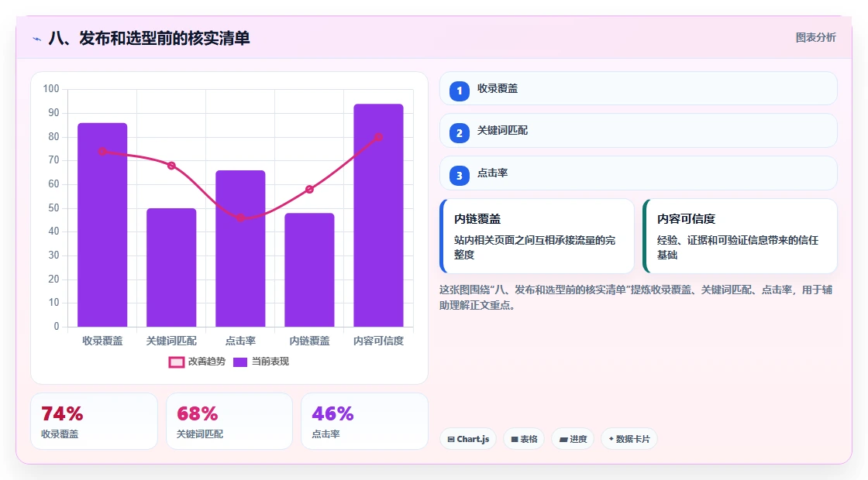The image size is (868, 480).
Task: Click the trend line point above 关键词匹配
Action: [x=171, y=166]
